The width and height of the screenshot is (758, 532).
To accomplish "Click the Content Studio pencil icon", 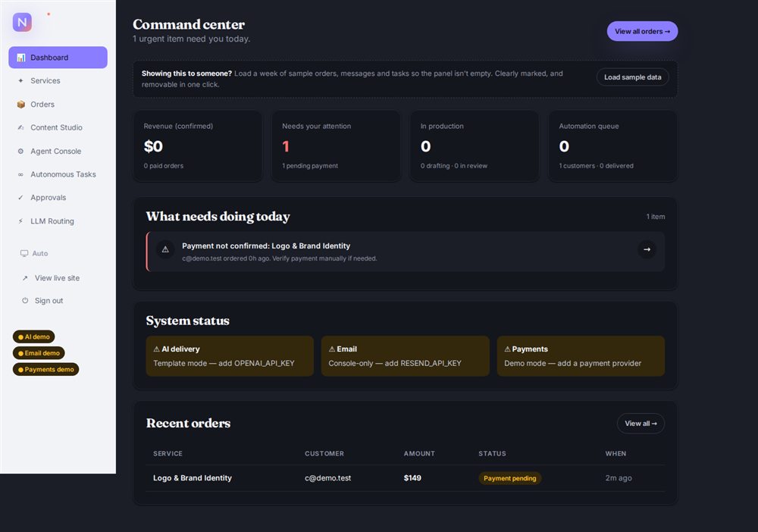I will pos(20,127).
